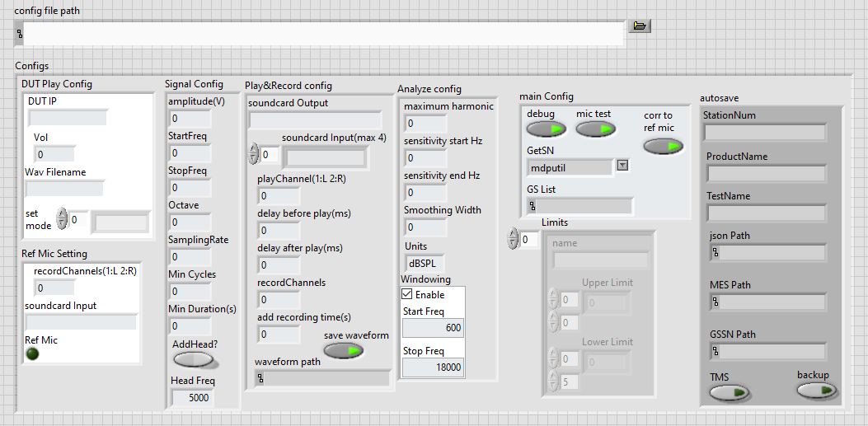This screenshot has width=868, height=426.
Task: Click the DUT IP input field
Action: pos(68,118)
